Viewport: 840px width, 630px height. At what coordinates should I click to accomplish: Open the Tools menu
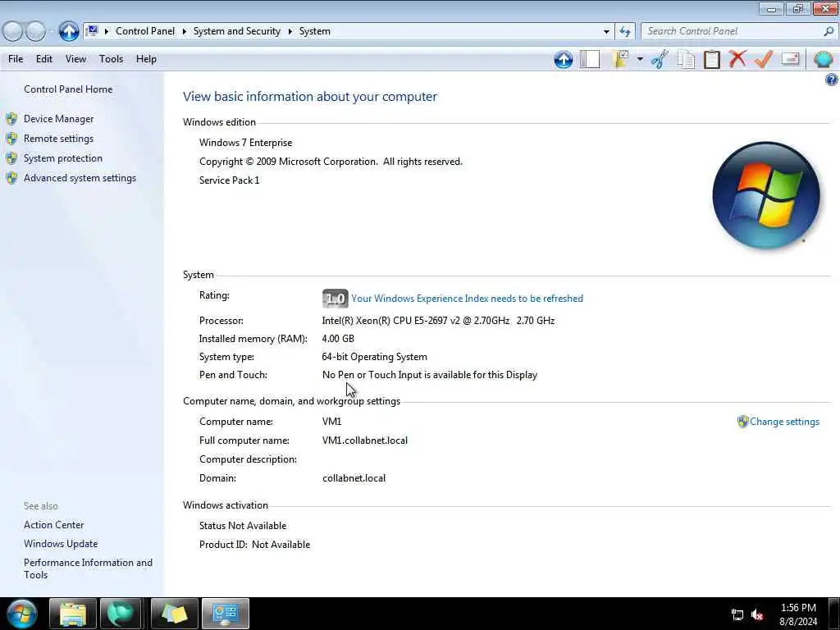pyautogui.click(x=111, y=59)
